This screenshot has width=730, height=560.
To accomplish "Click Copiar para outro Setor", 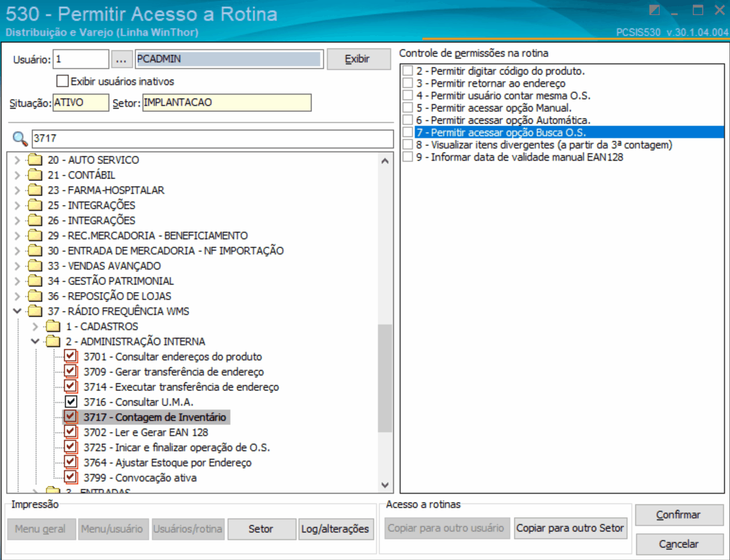I will [x=570, y=528].
